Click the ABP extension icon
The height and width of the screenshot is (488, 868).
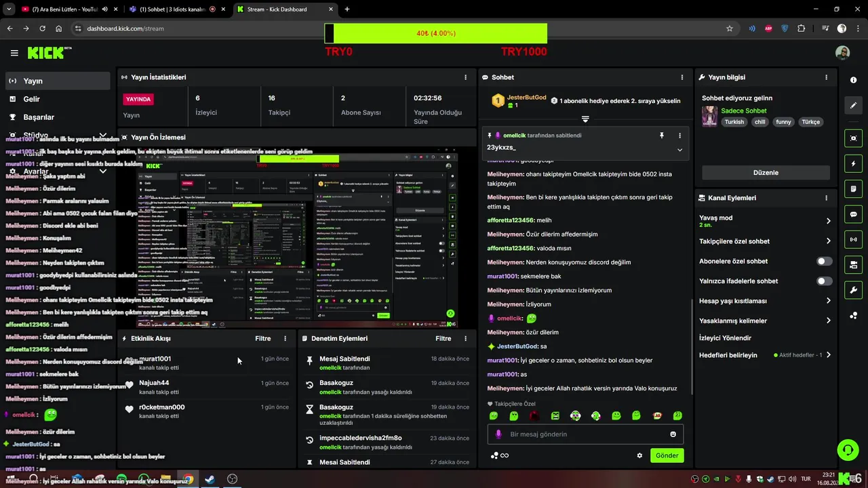768,28
